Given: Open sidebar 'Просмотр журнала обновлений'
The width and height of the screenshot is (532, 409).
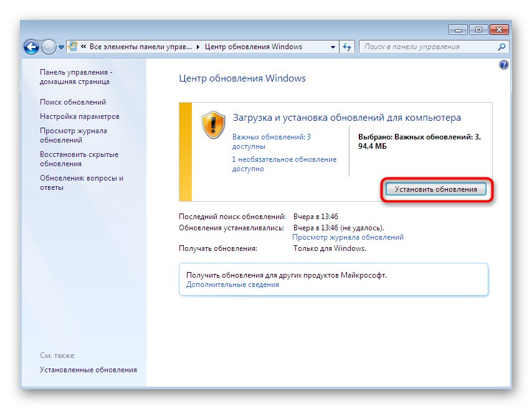Looking at the screenshot, I should [x=74, y=135].
